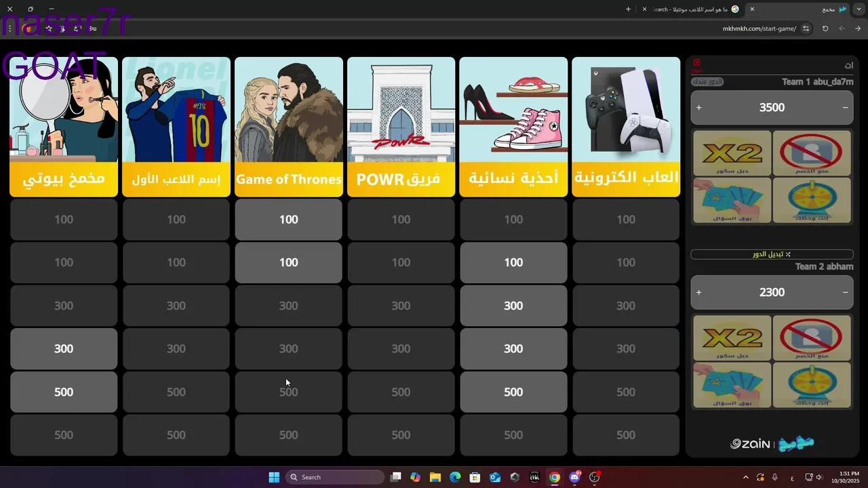Screen dimensions: 868x488
Task: Open the tab search dropdown arrow
Action: [x=859, y=9]
